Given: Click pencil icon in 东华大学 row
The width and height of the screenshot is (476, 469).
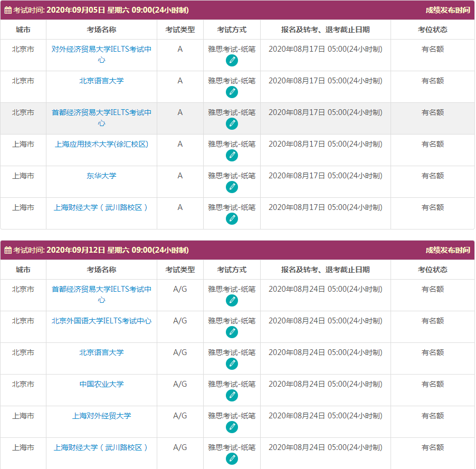Looking at the screenshot, I should [x=232, y=187].
